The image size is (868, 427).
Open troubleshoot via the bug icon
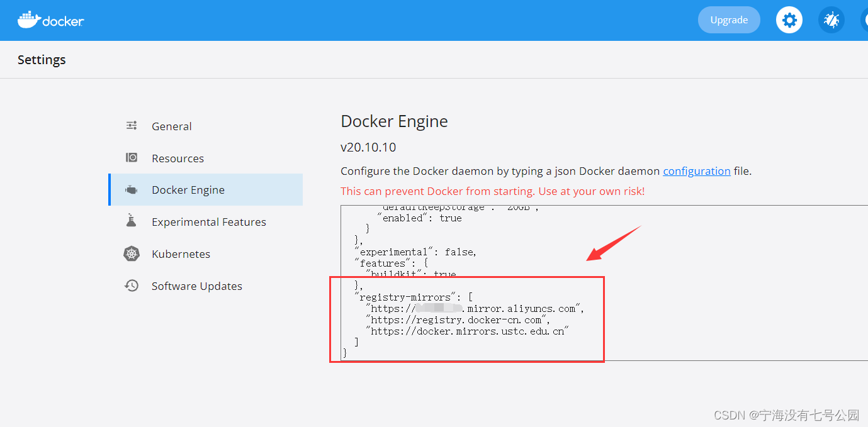click(x=831, y=20)
